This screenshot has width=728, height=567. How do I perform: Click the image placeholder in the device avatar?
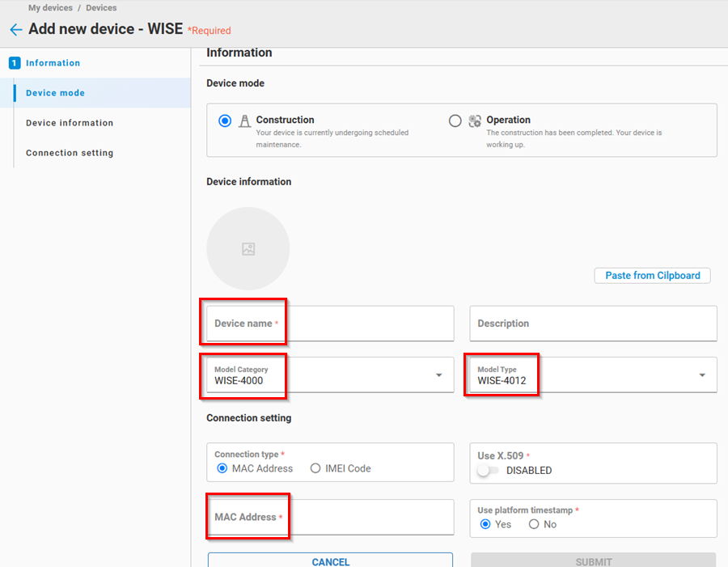248,249
